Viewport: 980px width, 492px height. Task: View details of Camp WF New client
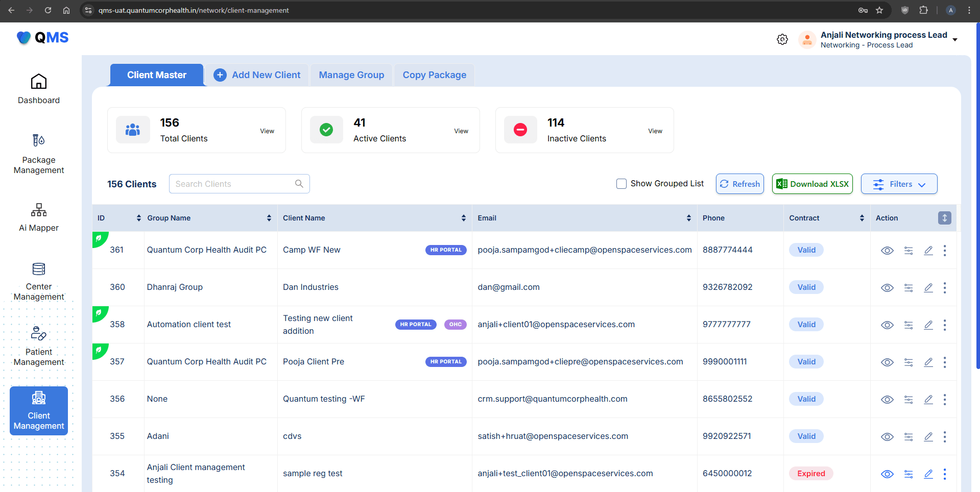pos(887,251)
